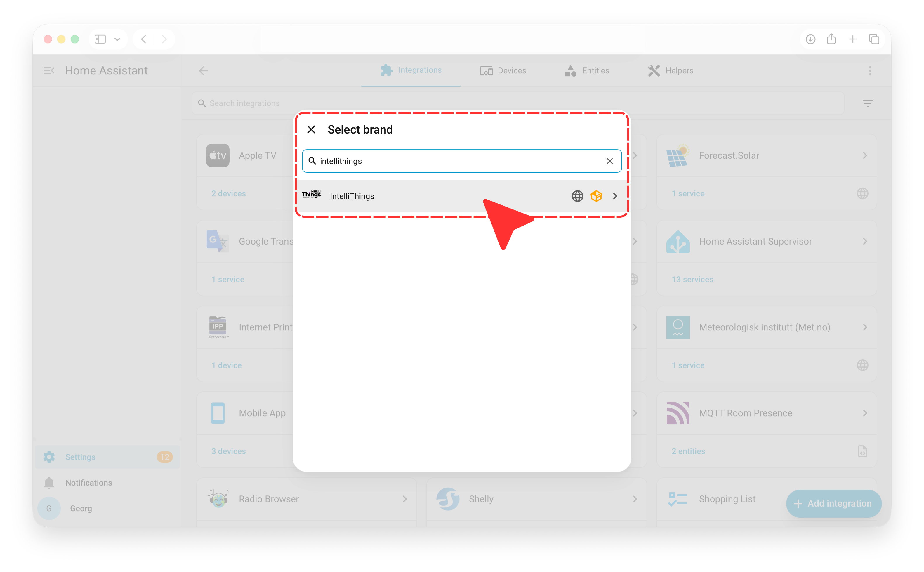Open the integrations filter menu
The width and height of the screenshot is (924, 572).
tap(867, 103)
